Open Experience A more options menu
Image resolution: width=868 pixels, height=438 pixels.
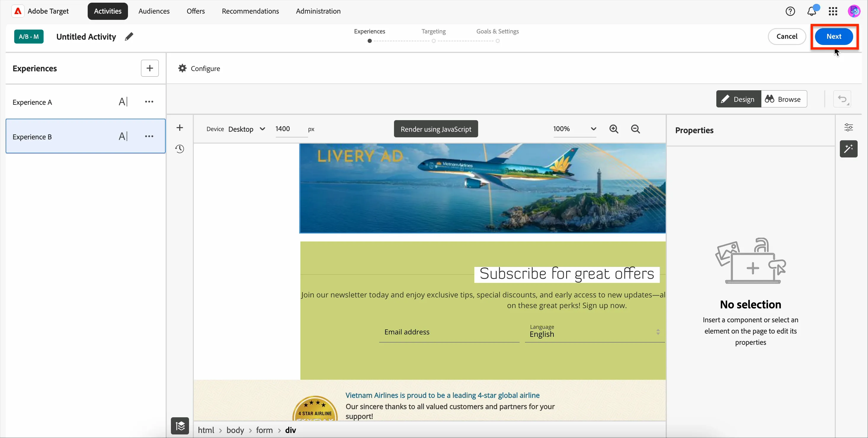coord(149,102)
